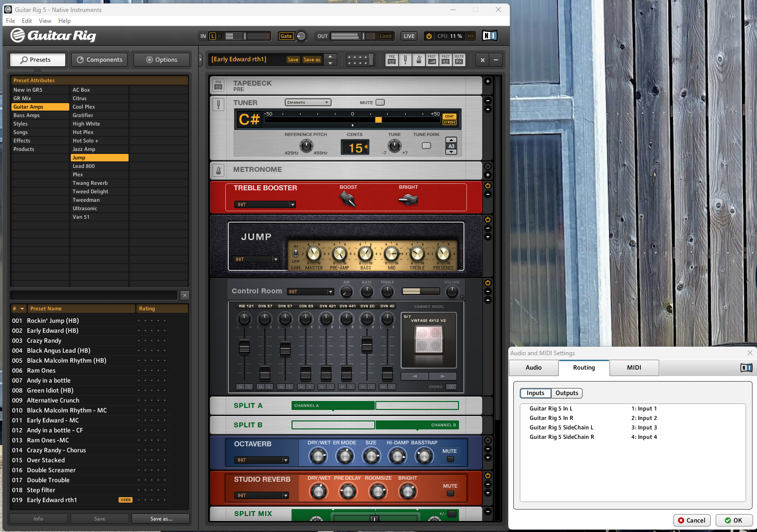Image resolution: width=757 pixels, height=532 pixels.
Task: Turn off Treble Booster power icon
Action: [488, 186]
